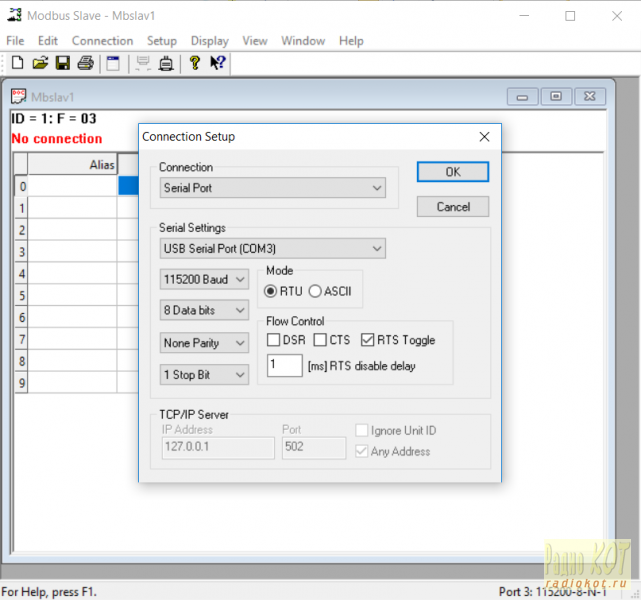This screenshot has height=600, width=641.
Task: Click the window setup toolbar icon
Action: click(113, 63)
